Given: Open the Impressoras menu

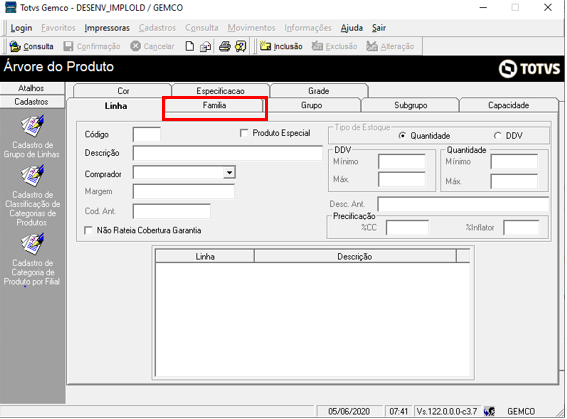Looking at the screenshot, I should (107, 28).
